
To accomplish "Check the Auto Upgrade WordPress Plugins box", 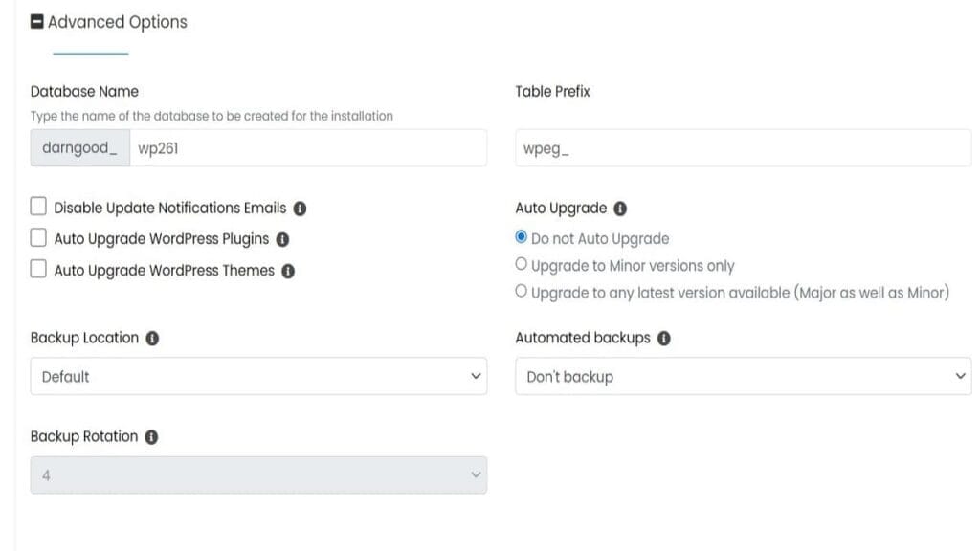I will (38, 236).
